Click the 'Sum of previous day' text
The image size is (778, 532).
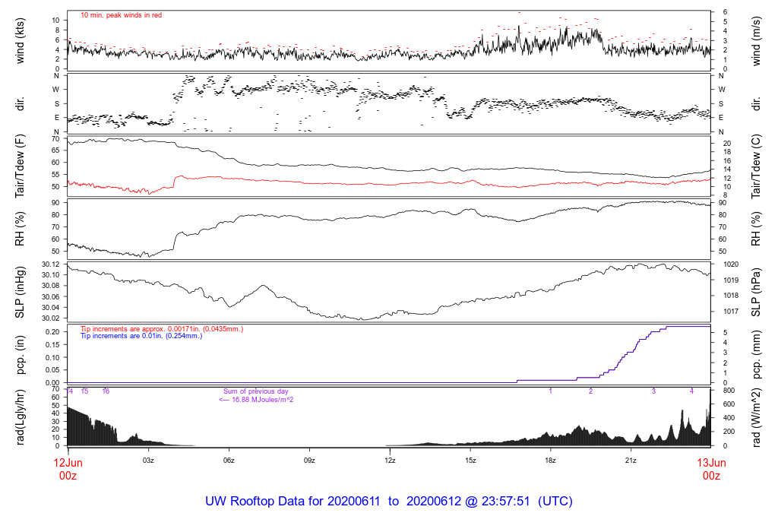[x=255, y=391]
